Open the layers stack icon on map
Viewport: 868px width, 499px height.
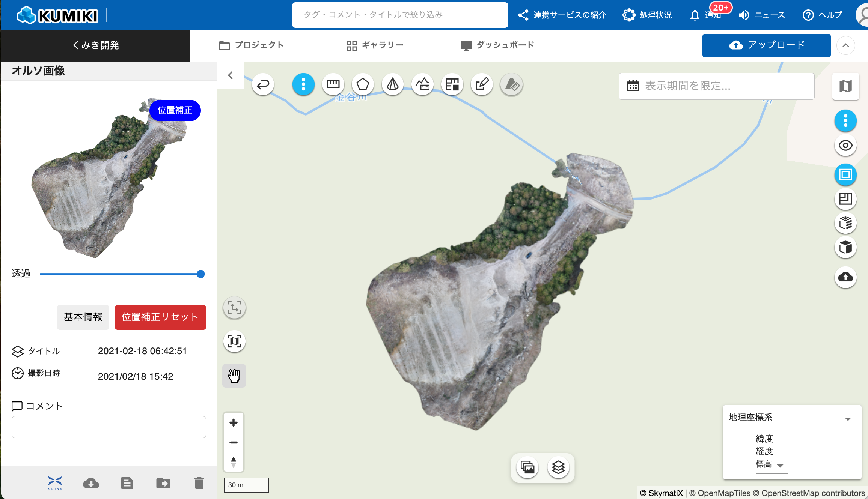tap(558, 467)
